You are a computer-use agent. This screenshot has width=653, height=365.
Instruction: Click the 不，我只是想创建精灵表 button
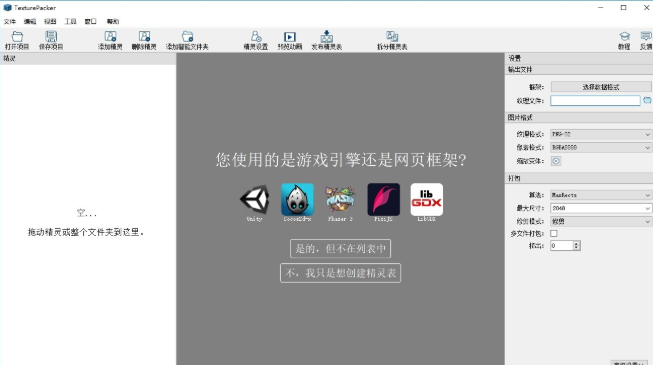point(340,273)
